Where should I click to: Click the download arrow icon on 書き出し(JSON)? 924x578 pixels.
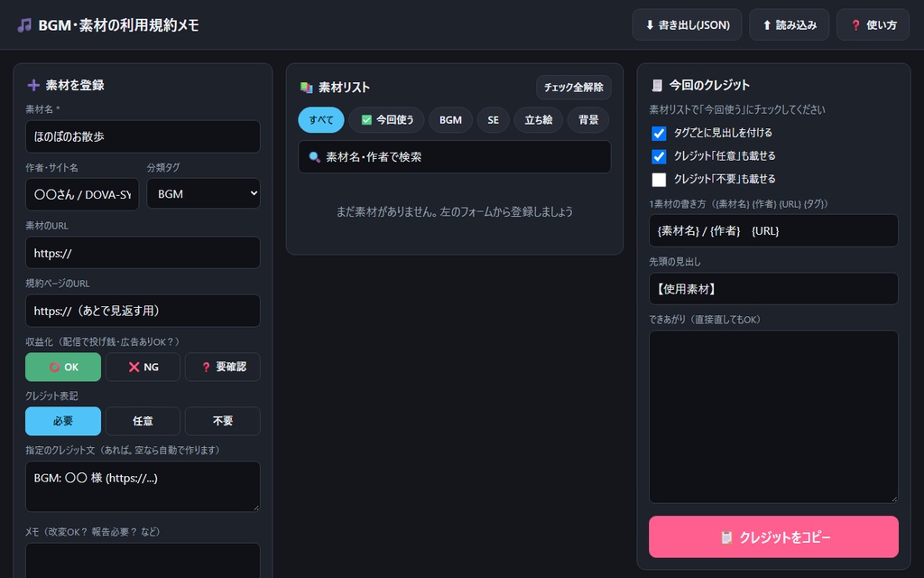tap(650, 24)
